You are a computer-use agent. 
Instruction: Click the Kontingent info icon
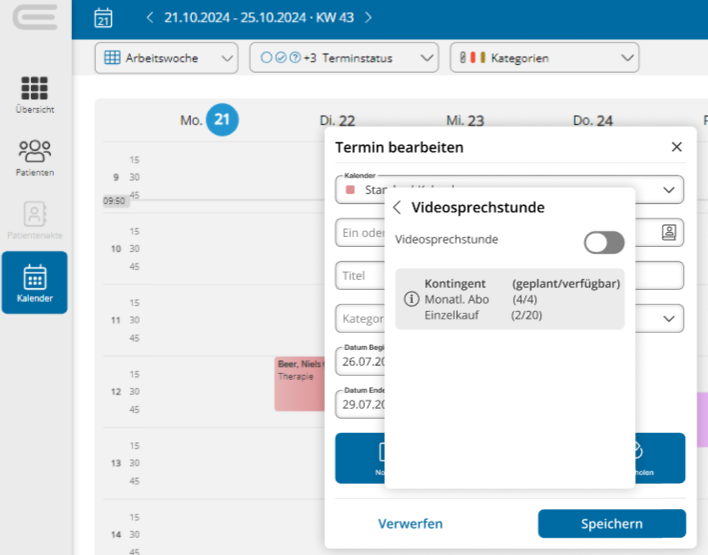coord(411,299)
